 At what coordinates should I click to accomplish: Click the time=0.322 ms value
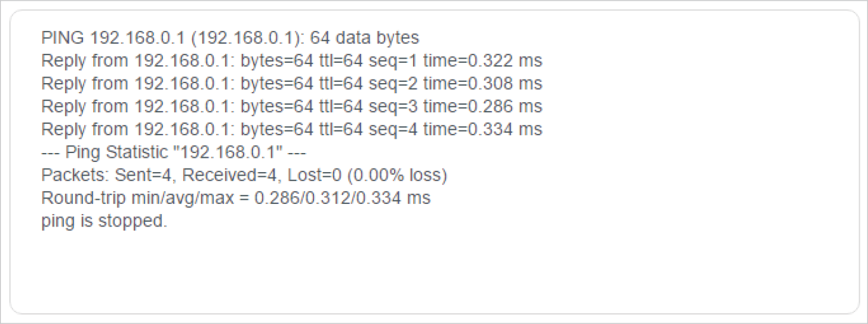tap(482, 61)
